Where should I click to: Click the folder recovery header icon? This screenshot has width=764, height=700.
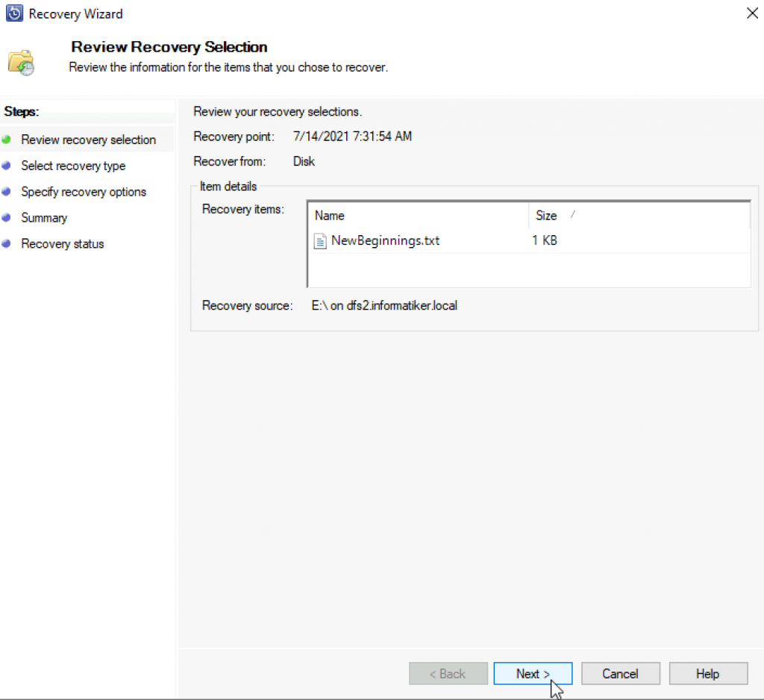(x=21, y=63)
